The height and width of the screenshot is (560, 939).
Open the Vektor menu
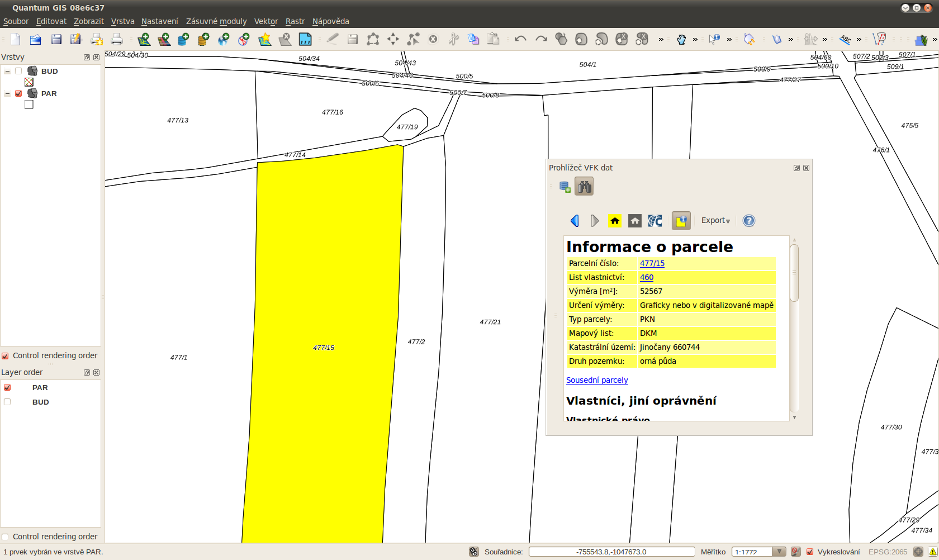tap(266, 21)
